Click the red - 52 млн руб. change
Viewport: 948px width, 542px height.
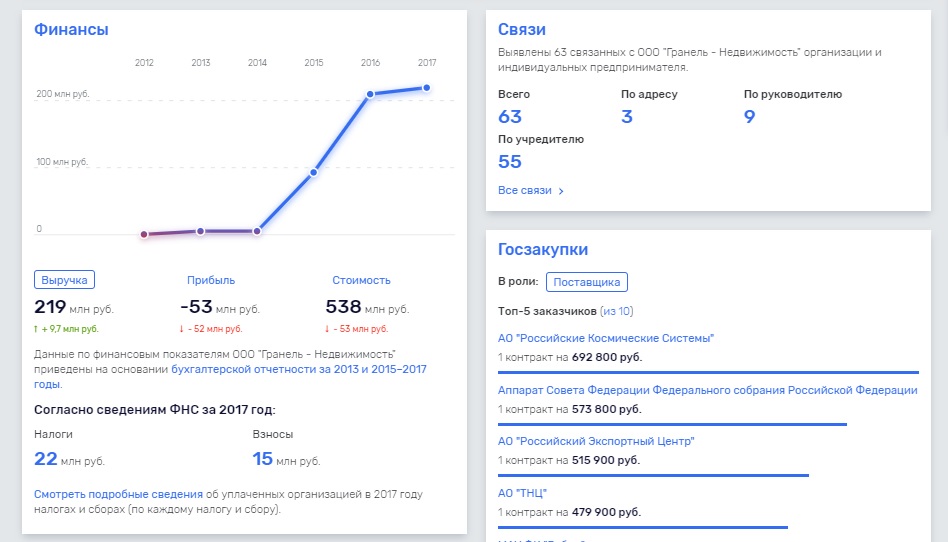210,329
